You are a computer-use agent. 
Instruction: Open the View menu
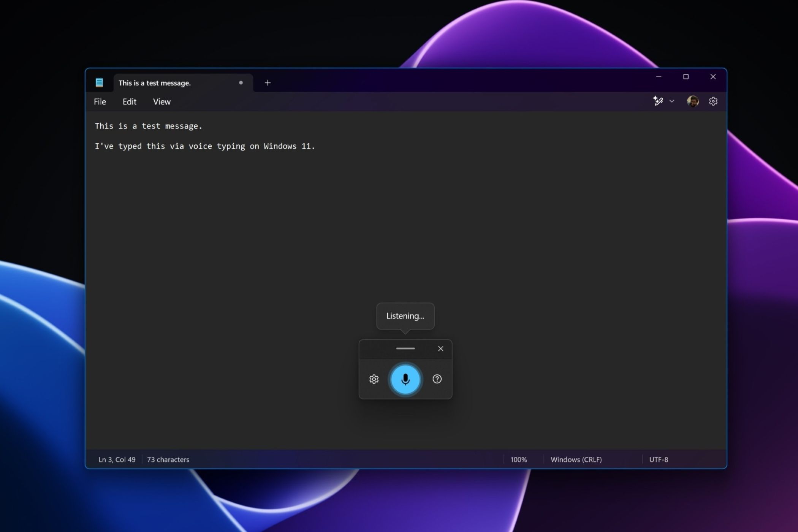point(161,102)
